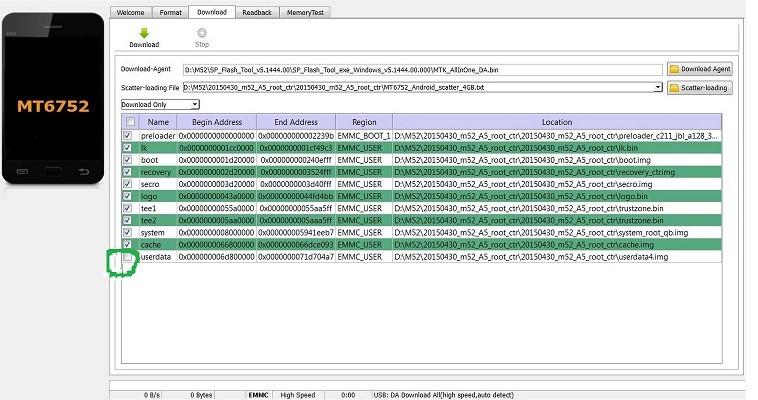This screenshot has height=400, width=758.
Task: Open the Readback tab
Action: [257, 13]
